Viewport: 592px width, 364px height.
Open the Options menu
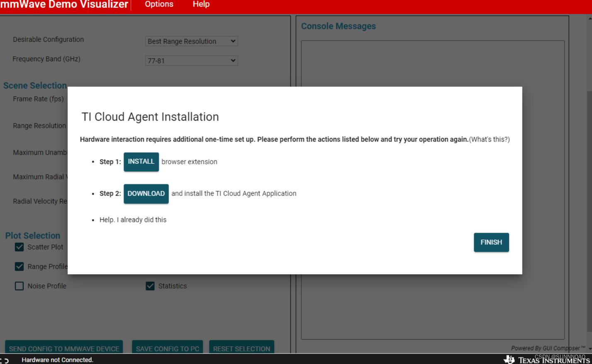159,4
